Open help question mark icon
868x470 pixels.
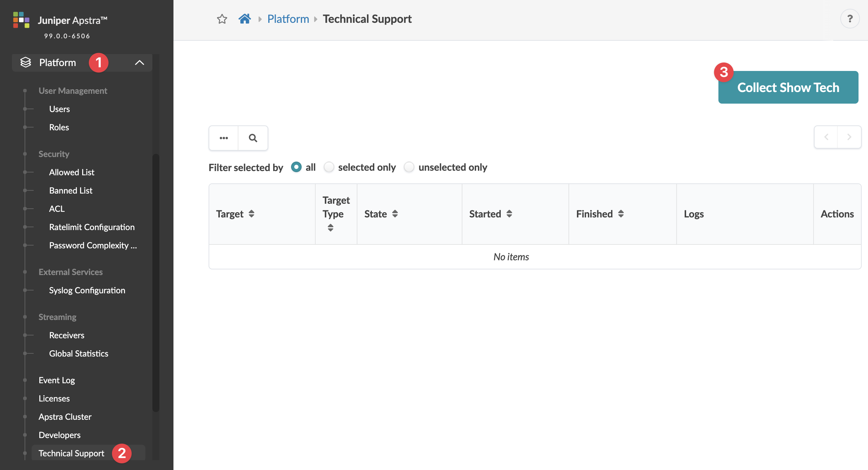pyautogui.click(x=850, y=19)
